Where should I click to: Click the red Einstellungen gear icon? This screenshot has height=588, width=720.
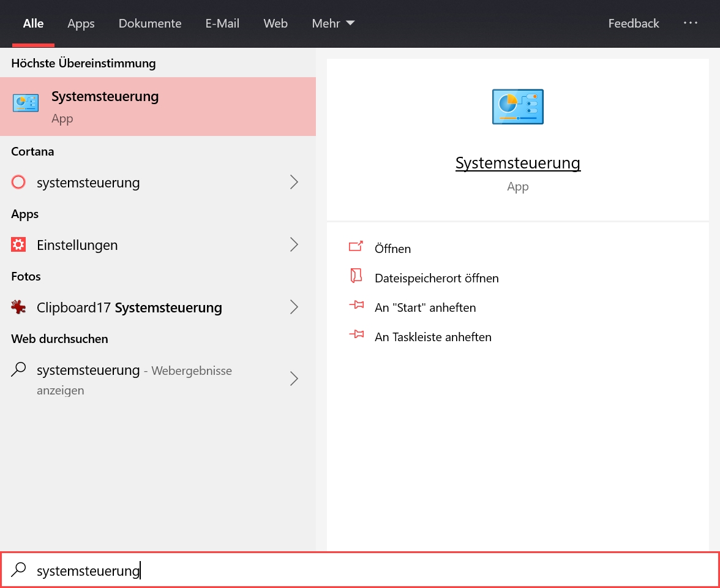tap(19, 245)
